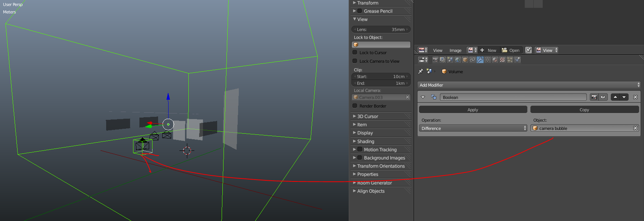The image size is (644, 221).
Task: Apply the Boolean modifier
Action: [473, 109]
